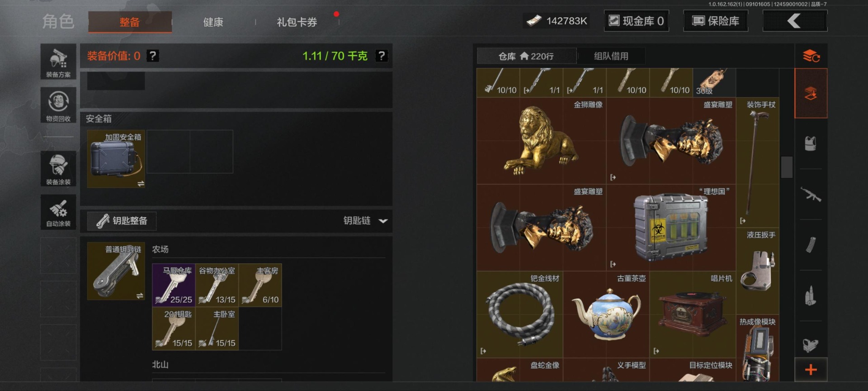The width and height of the screenshot is (868, 391).
Task: Select the 装备涂装 skin icon
Action: [58, 169]
